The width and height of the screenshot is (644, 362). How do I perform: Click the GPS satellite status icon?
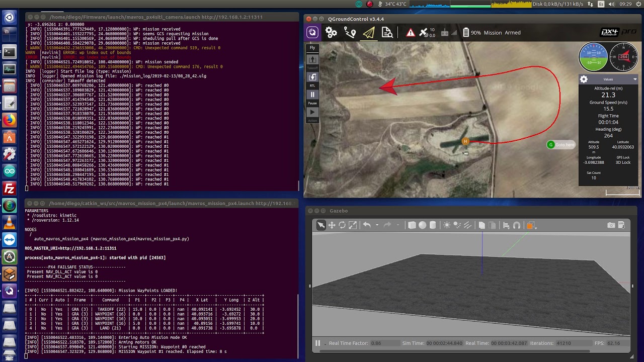tap(424, 33)
